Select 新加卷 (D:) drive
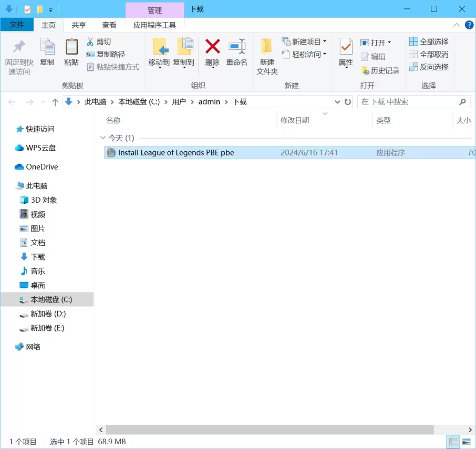This screenshot has height=449, width=476. coord(43,314)
